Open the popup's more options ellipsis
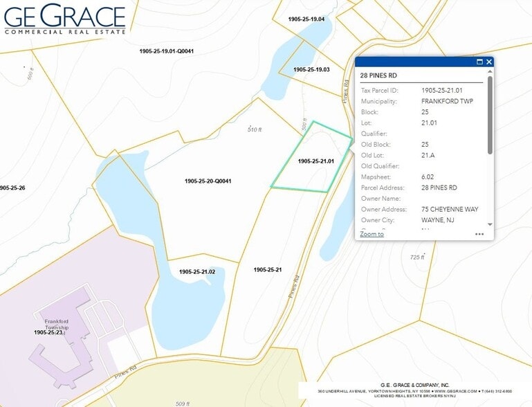 click(479, 234)
